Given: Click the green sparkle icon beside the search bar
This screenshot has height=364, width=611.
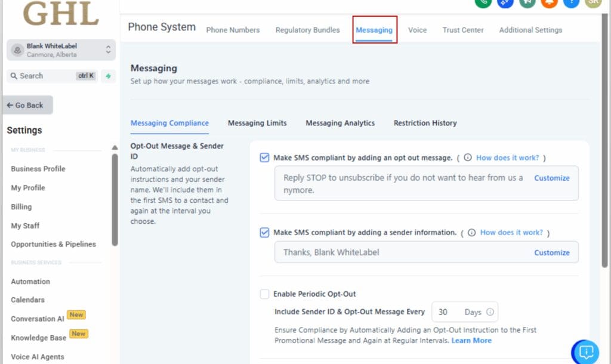Looking at the screenshot, I should coord(108,76).
